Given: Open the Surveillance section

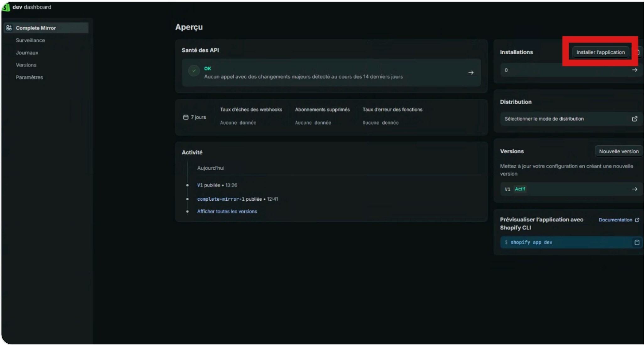Looking at the screenshot, I should point(30,40).
